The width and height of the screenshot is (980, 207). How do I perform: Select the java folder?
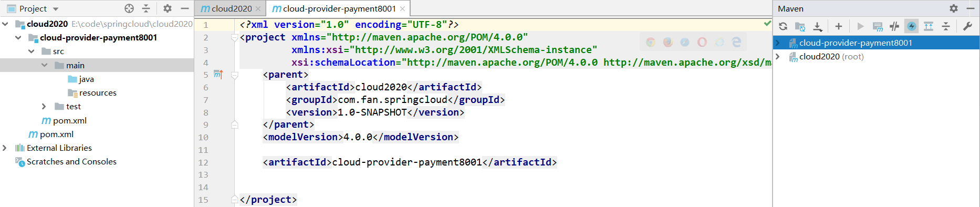87,79
